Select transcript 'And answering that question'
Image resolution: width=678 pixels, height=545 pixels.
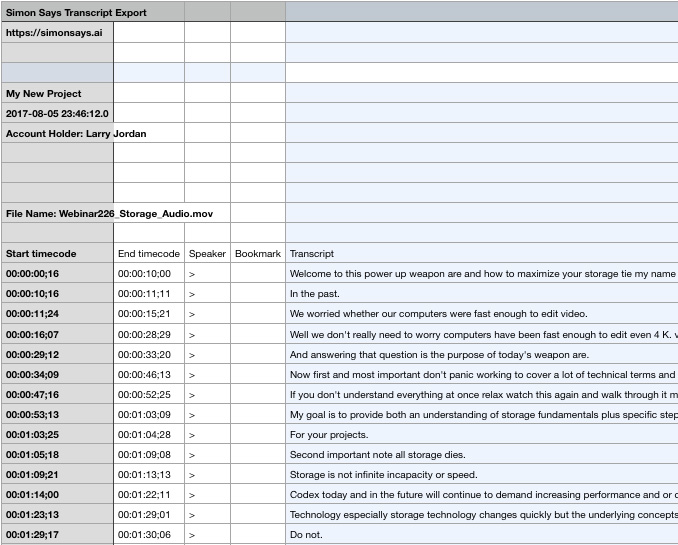[482, 354]
